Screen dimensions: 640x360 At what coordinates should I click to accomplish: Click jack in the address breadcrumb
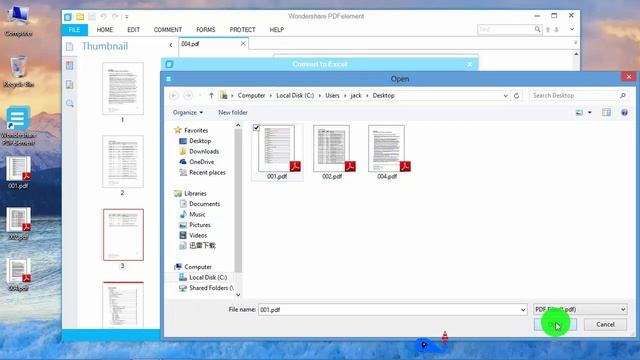pos(356,96)
